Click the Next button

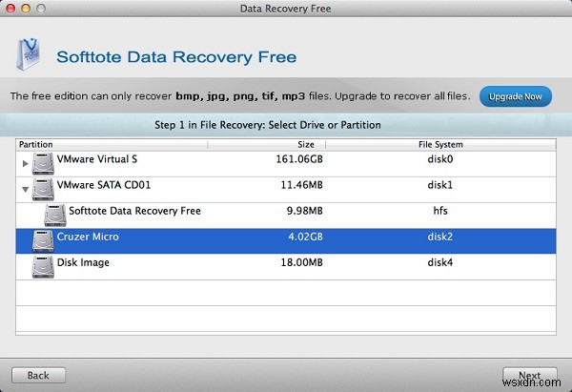529,375
